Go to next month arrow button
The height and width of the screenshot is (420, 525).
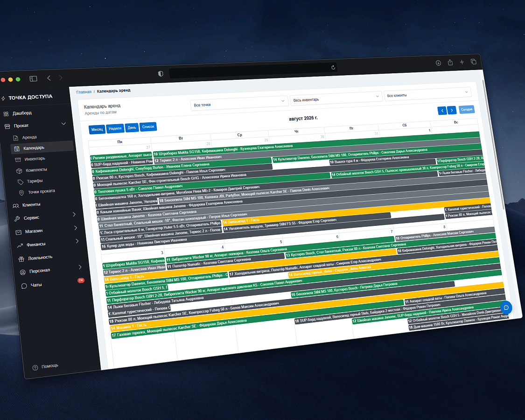point(452,110)
